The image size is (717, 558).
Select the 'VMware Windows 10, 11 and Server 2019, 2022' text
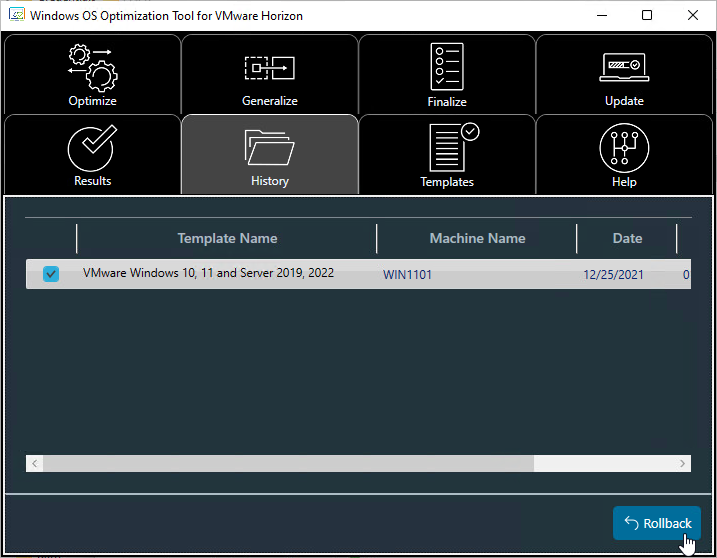[x=209, y=273]
